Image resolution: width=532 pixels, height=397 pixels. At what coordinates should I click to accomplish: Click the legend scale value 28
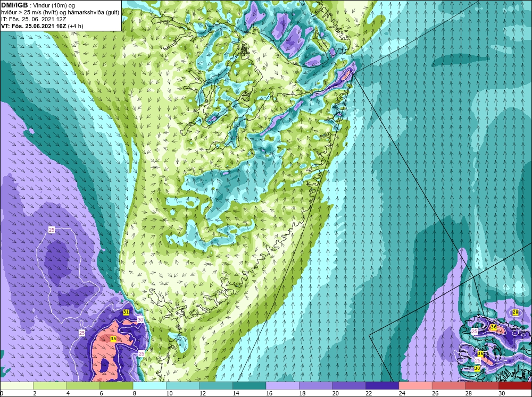(469, 393)
